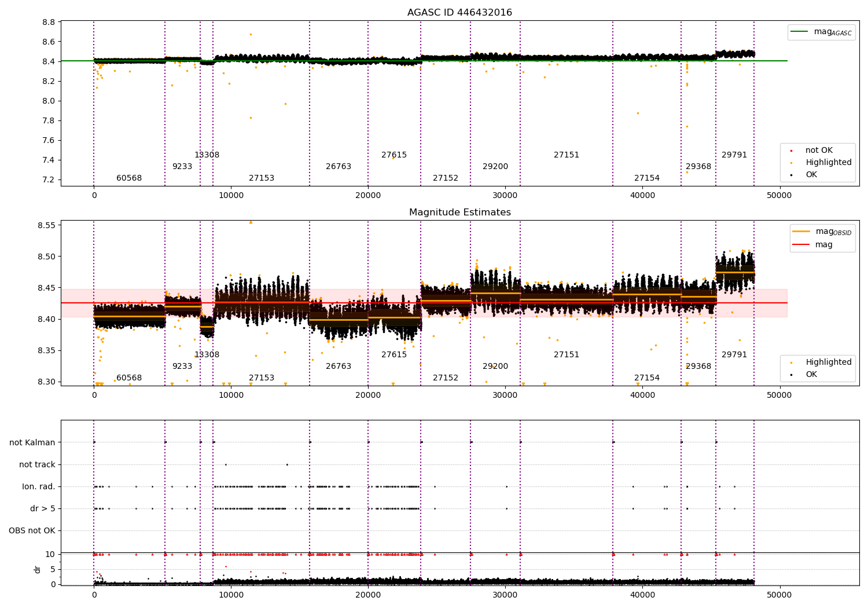The image size is (868, 608).
Task: Select 'Highlighted' legend entry in the Magnitude Estimates plot
Action: click(x=829, y=362)
